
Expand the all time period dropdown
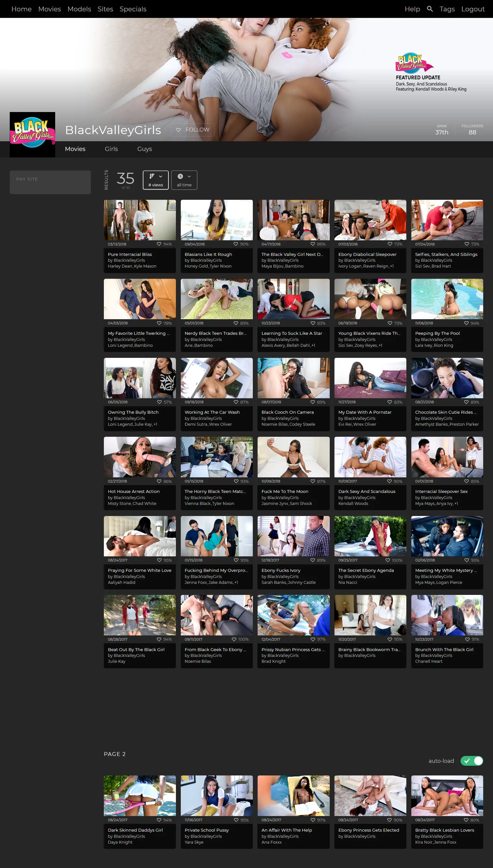(x=184, y=180)
